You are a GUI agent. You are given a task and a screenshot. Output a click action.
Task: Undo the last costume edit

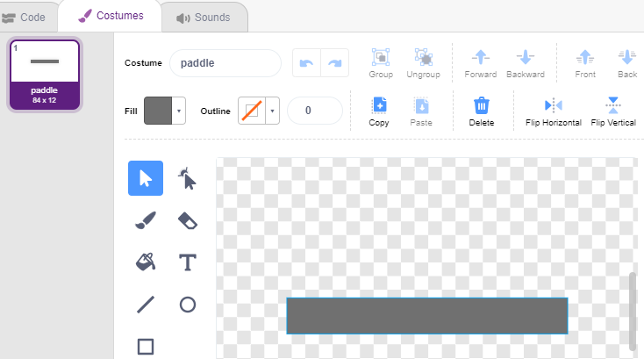pos(306,63)
